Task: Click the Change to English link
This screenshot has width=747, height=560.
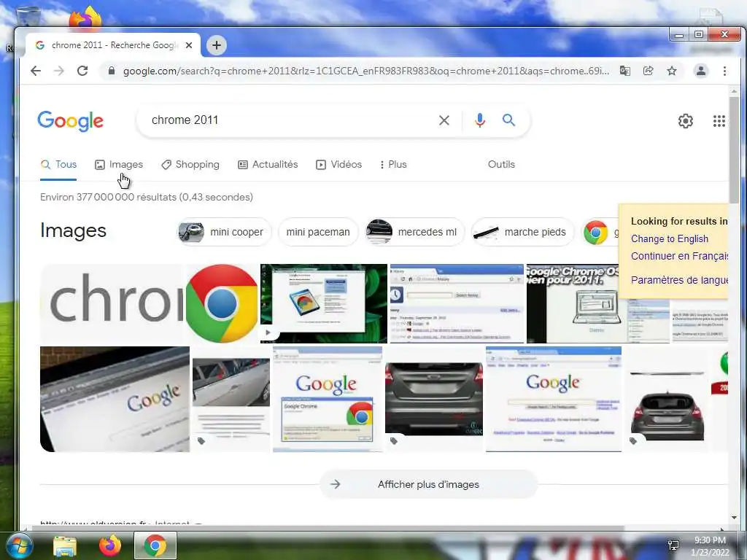Action: (670, 238)
